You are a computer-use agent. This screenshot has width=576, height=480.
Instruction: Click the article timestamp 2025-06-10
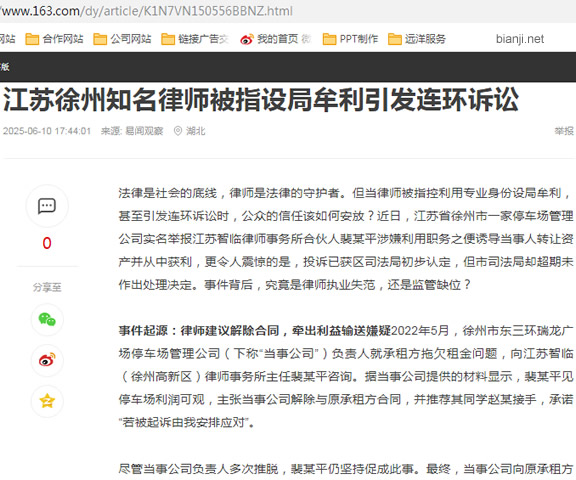(x=47, y=131)
